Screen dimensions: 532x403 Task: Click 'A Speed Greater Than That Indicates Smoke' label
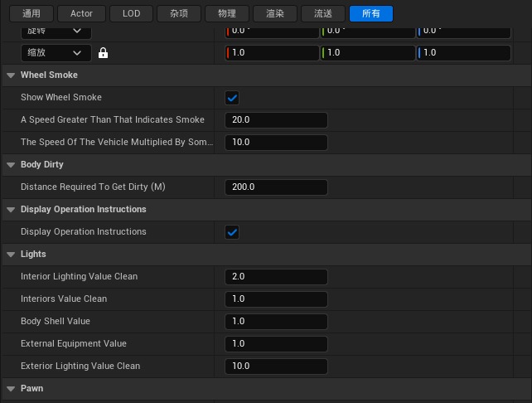tap(113, 120)
